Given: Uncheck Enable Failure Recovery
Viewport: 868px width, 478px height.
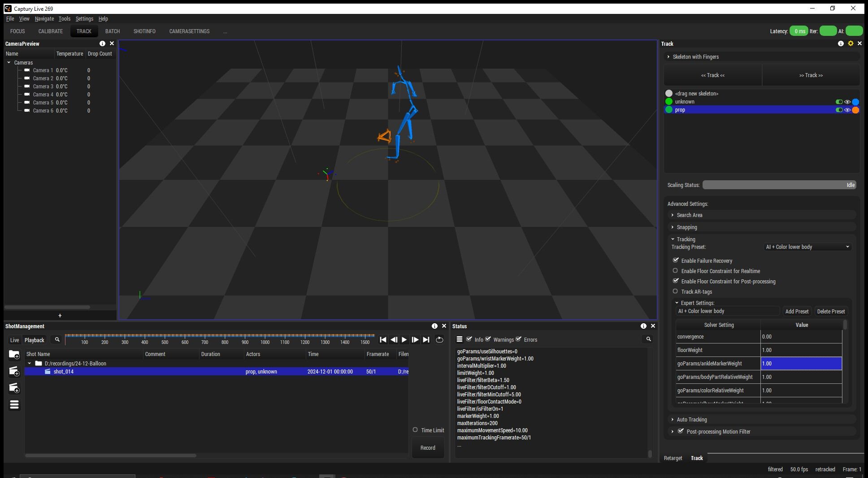Looking at the screenshot, I should pos(676,261).
